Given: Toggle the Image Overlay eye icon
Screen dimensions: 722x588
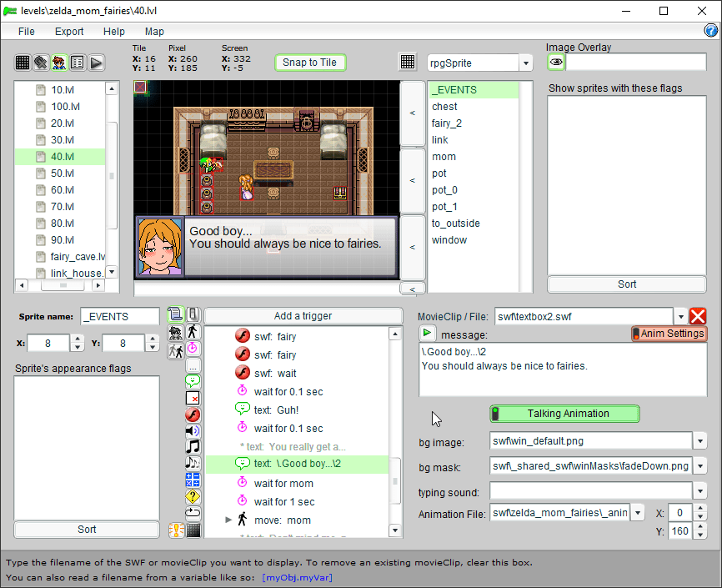Looking at the screenshot, I should (x=555, y=63).
